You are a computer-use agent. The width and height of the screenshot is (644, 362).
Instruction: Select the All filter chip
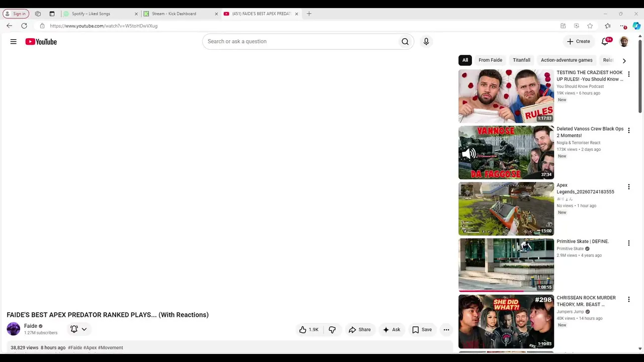[x=465, y=60]
